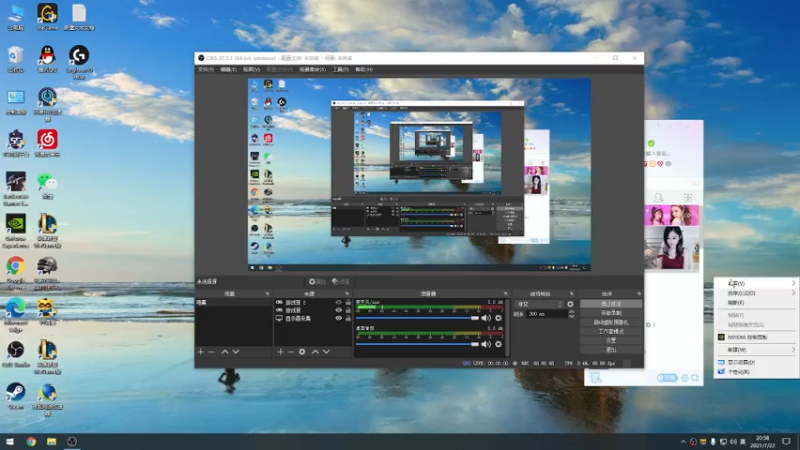Adjust the second mixer track volume slider
Screen dimensions: 800x450
coord(417,344)
